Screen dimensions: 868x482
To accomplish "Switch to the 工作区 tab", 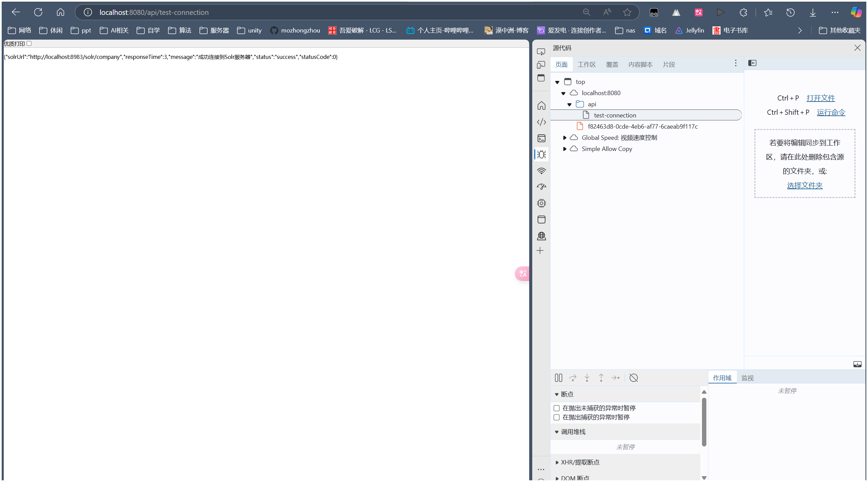I will click(x=586, y=65).
